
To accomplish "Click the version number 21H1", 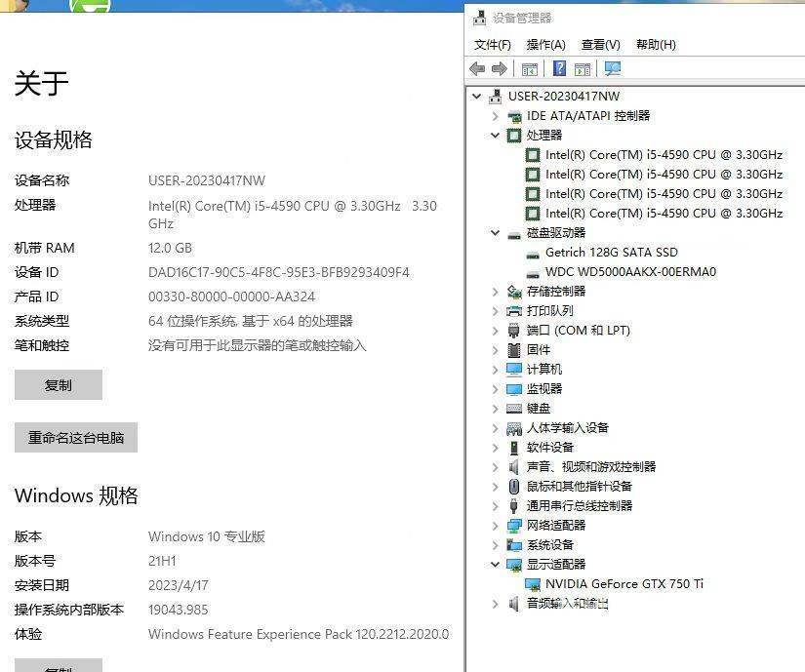I will pyautogui.click(x=162, y=561).
